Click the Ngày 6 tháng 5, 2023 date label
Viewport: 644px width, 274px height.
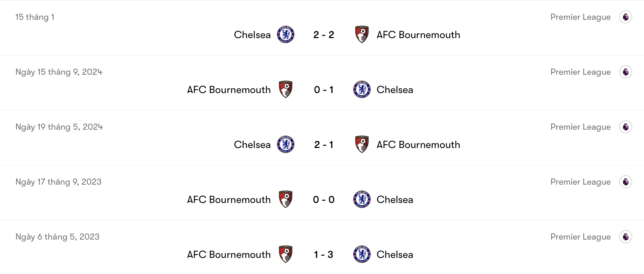coord(57,237)
